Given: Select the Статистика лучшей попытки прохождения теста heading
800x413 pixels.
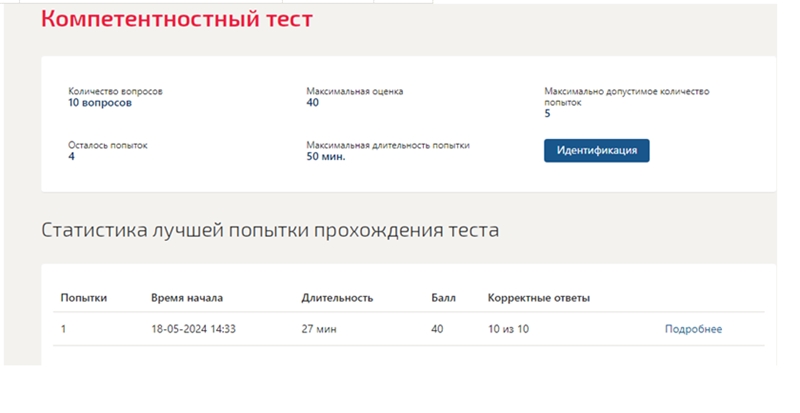Looking at the screenshot, I should [x=270, y=230].
